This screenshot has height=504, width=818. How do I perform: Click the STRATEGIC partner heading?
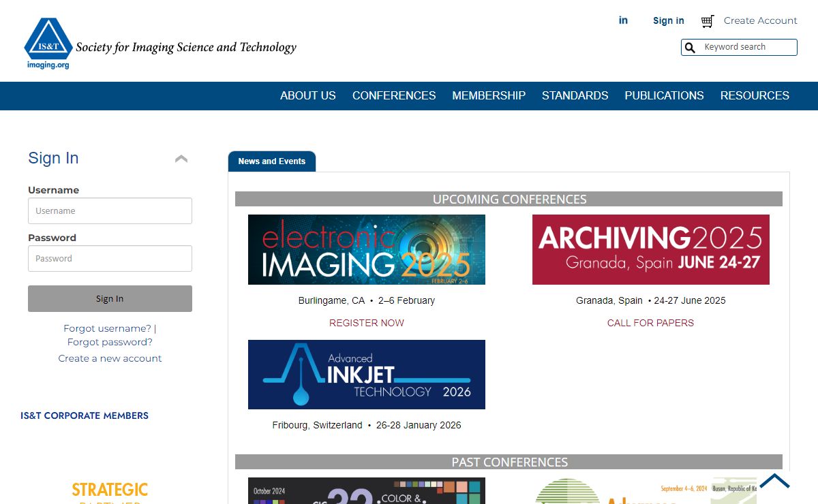(x=110, y=490)
